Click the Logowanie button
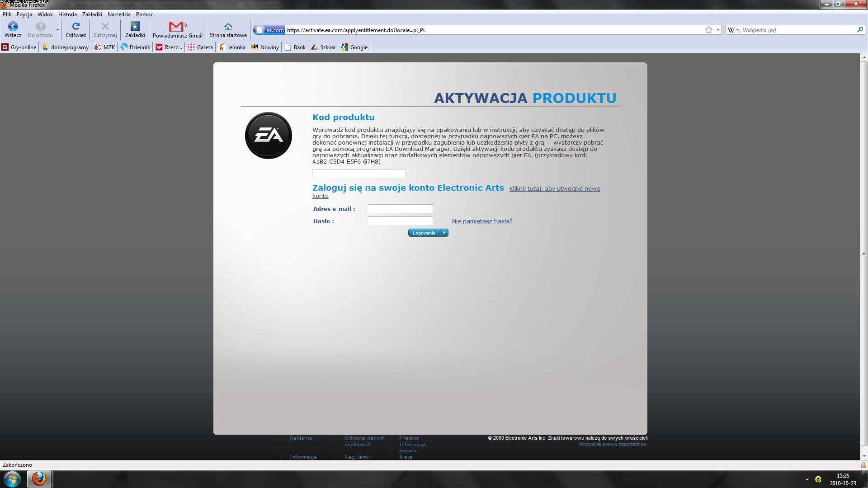This screenshot has height=488, width=868. [x=428, y=233]
